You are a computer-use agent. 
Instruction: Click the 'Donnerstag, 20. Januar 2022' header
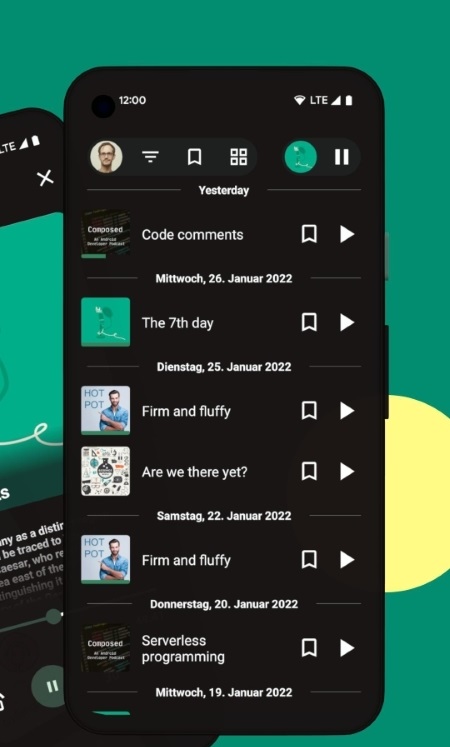click(x=224, y=604)
